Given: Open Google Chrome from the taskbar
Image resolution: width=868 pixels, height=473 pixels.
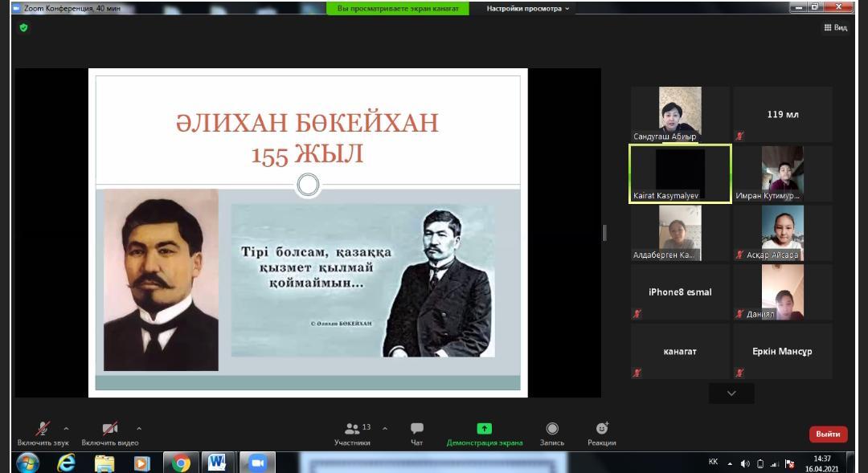Looking at the screenshot, I should pos(181,463).
